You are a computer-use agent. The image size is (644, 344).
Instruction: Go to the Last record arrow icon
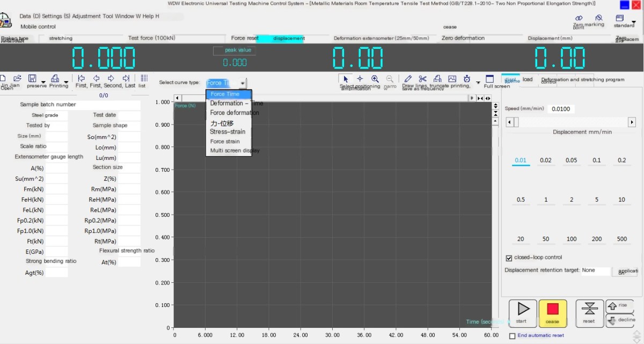[x=126, y=78]
